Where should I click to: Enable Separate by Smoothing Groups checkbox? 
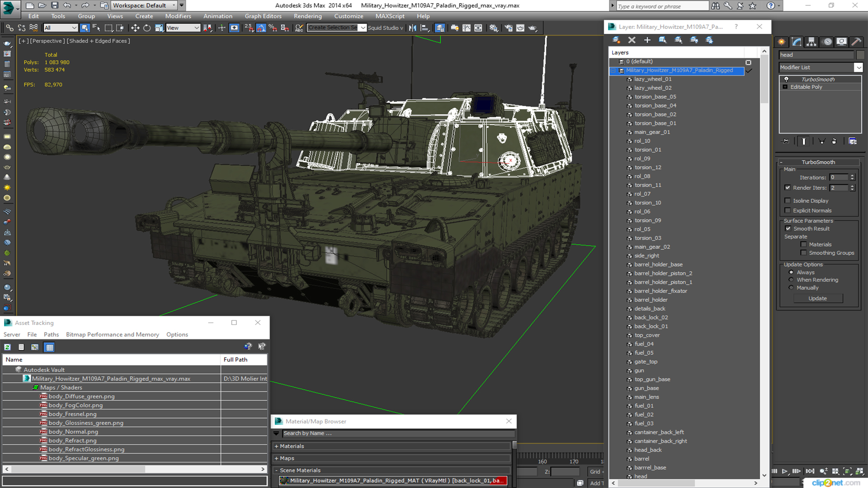click(x=803, y=253)
